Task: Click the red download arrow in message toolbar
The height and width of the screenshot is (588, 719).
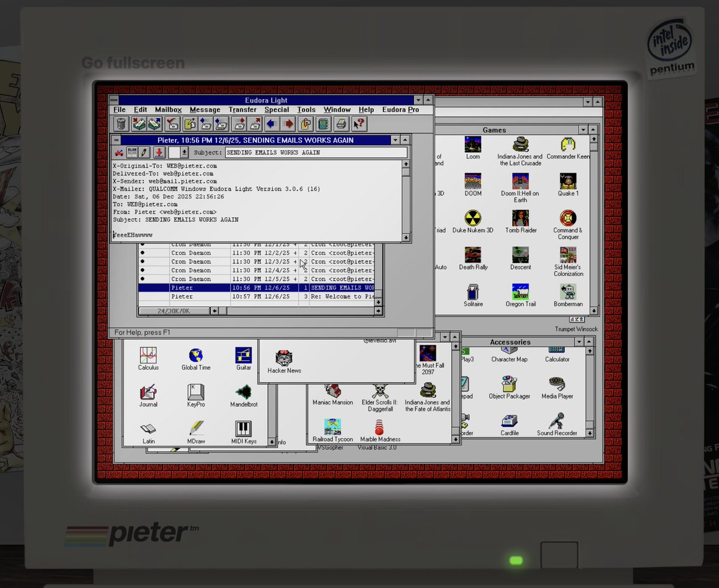Action: click(159, 152)
